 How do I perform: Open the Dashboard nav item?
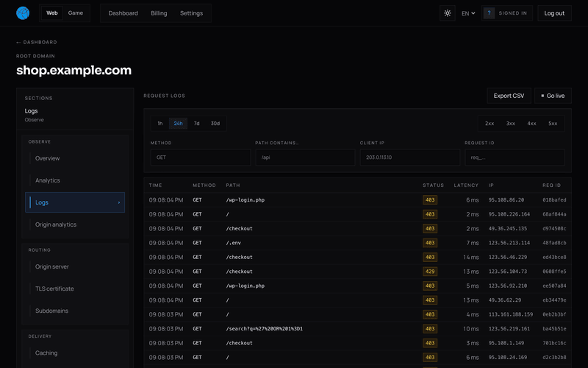[x=123, y=13]
